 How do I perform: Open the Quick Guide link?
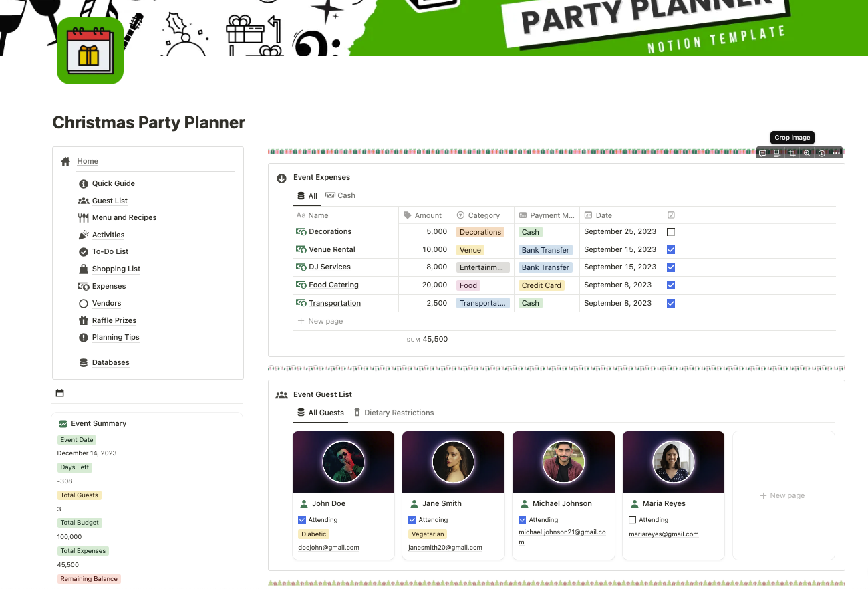(x=113, y=183)
